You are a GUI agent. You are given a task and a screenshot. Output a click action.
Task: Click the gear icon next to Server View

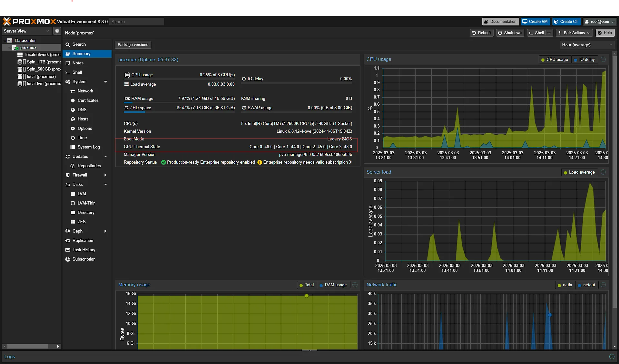tap(57, 31)
